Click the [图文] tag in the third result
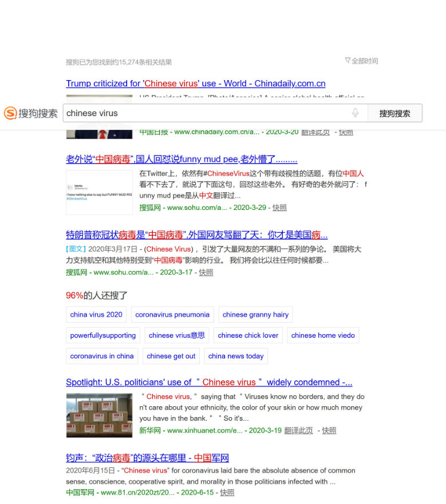The image size is (446, 504). click(x=76, y=249)
